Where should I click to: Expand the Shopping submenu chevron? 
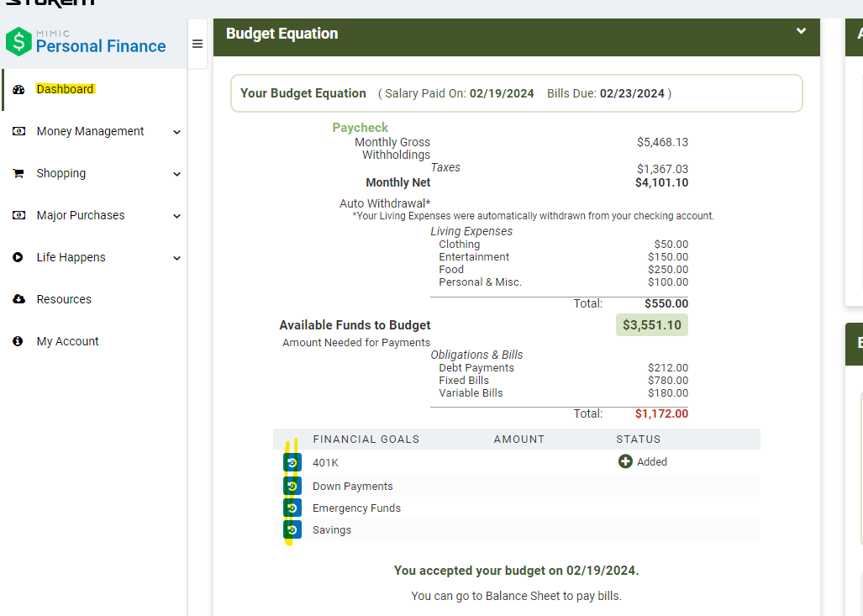(176, 174)
